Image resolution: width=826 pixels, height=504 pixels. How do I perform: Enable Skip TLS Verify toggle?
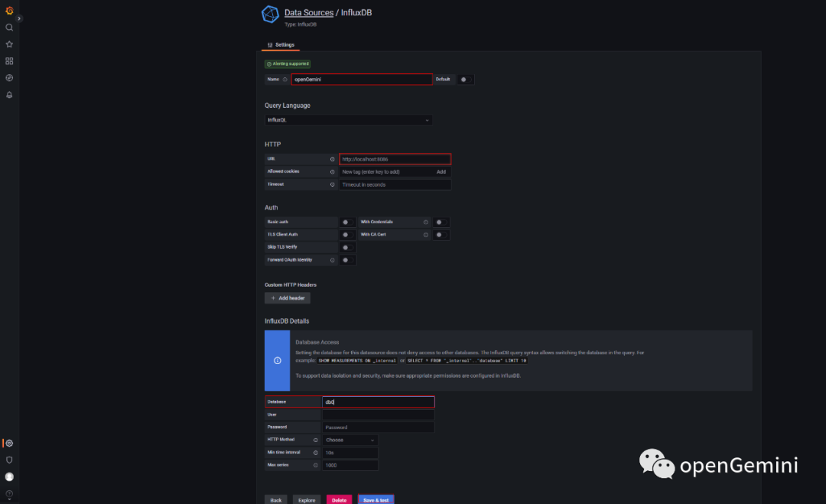coord(347,248)
